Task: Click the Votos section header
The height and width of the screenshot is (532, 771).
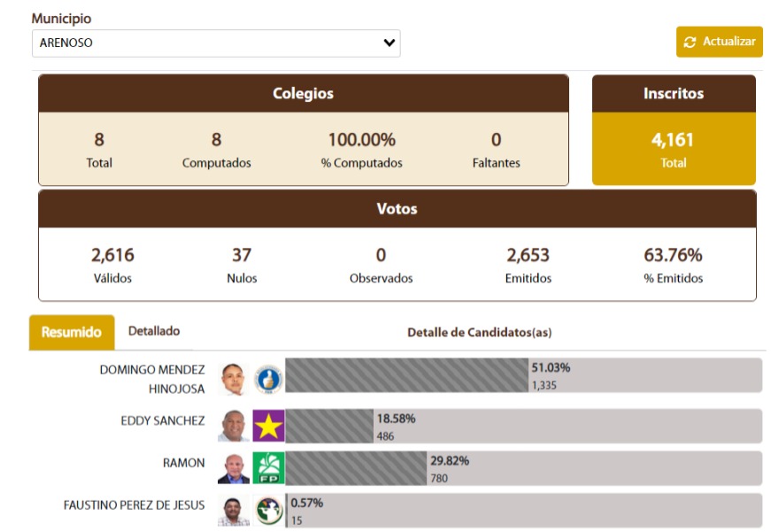Action: 397,210
